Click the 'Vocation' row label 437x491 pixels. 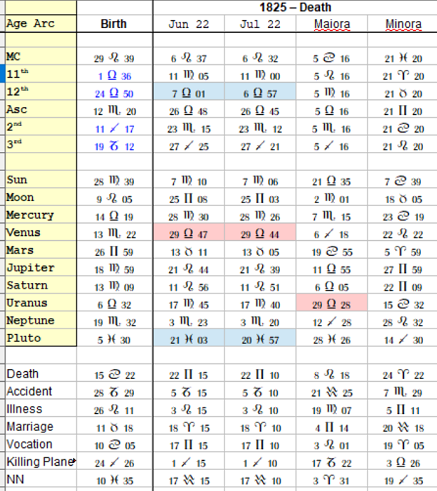(30, 444)
